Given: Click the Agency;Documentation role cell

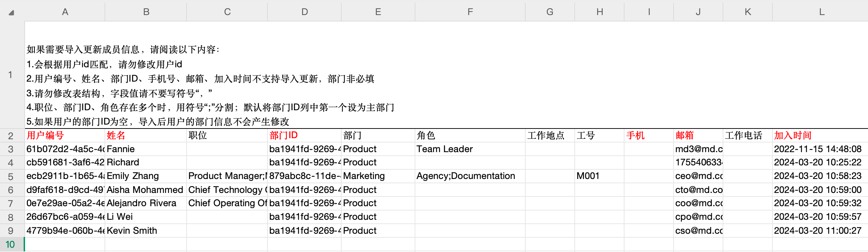Looking at the screenshot, I should click(469, 176).
